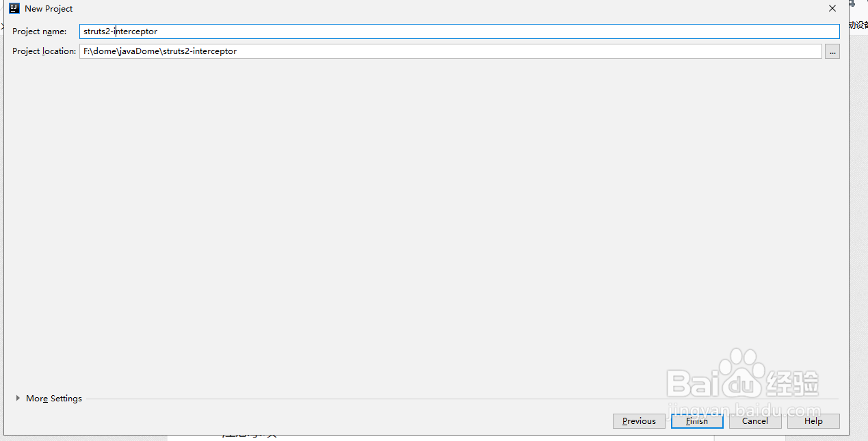
Task: Go back with the Previous button
Action: pyautogui.click(x=639, y=421)
